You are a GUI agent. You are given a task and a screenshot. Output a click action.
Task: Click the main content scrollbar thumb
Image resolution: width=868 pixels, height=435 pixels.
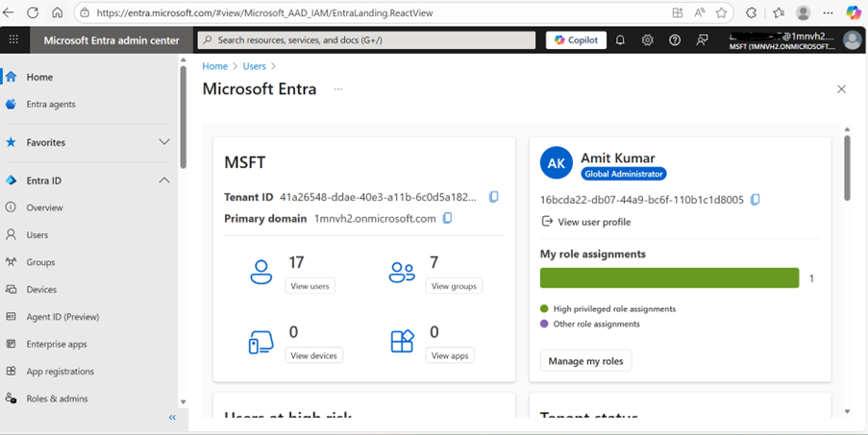tap(847, 167)
